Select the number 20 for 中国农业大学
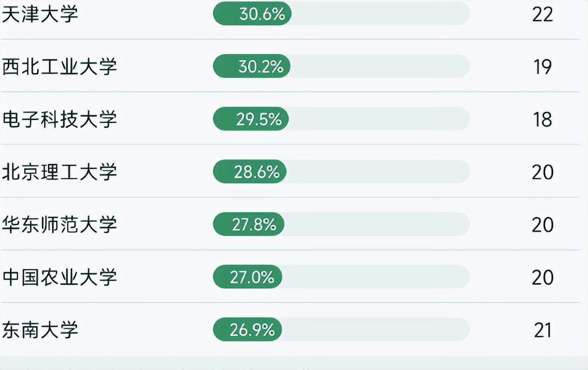Image resolution: width=588 pixels, height=370 pixels. tap(542, 277)
